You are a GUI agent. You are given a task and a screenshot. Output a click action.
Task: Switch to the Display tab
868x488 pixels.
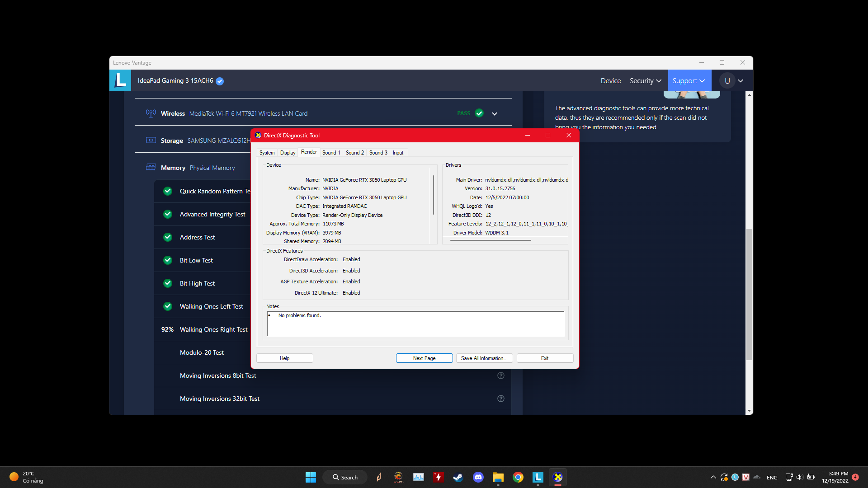tap(288, 153)
